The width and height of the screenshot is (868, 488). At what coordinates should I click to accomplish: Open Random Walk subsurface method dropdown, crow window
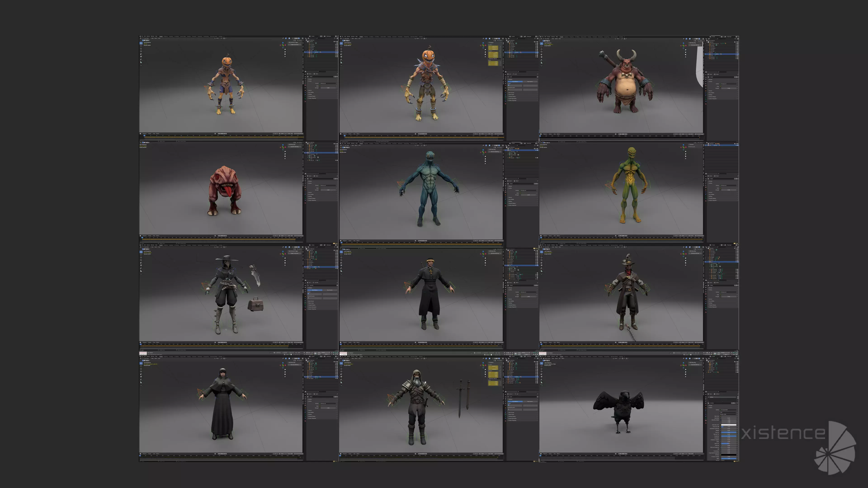tap(728, 415)
